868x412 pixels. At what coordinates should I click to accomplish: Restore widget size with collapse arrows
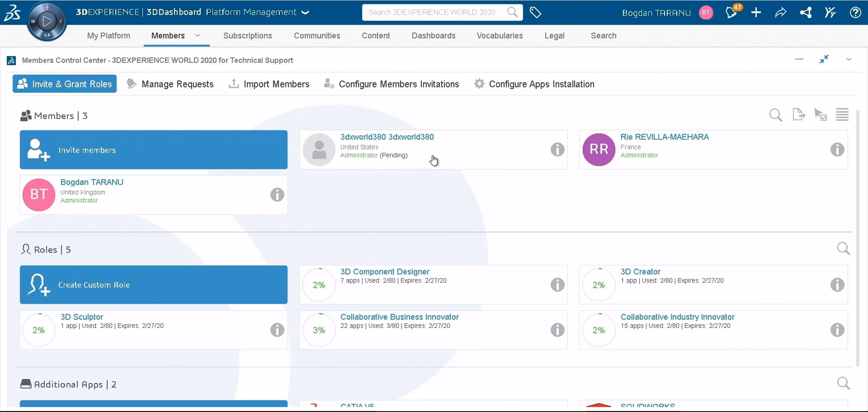pyautogui.click(x=824, y=59)
